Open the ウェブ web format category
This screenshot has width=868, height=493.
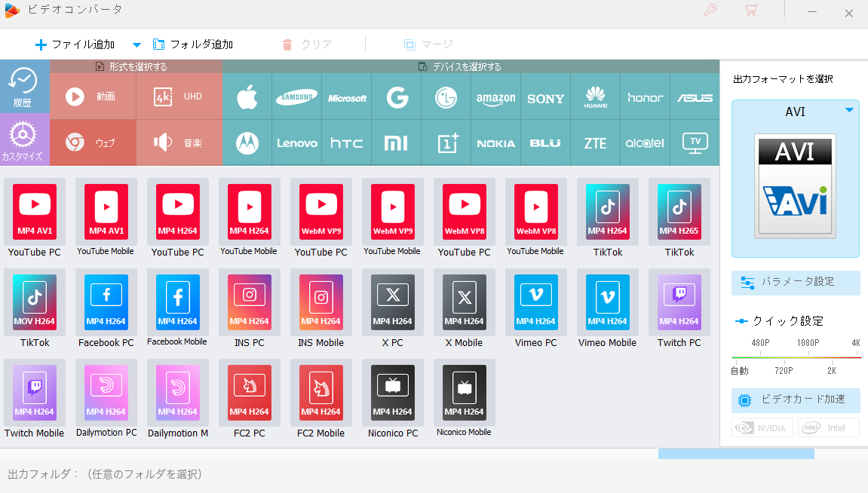pos(93,143)
